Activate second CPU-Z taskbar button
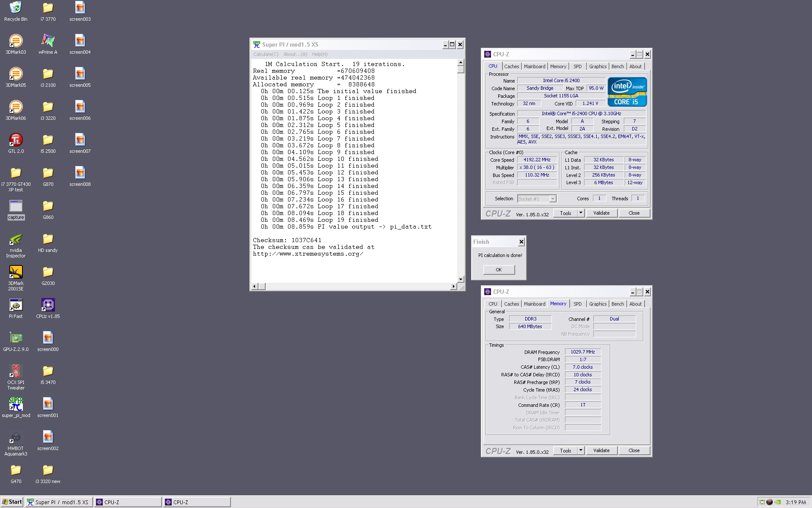The height and width of the screenshot is (508, 812). (197, 502)
